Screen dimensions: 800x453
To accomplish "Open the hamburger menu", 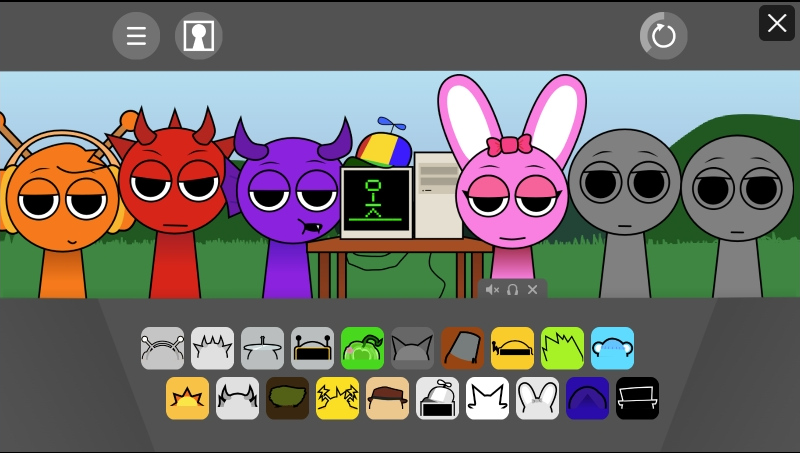I will point(137,37).
